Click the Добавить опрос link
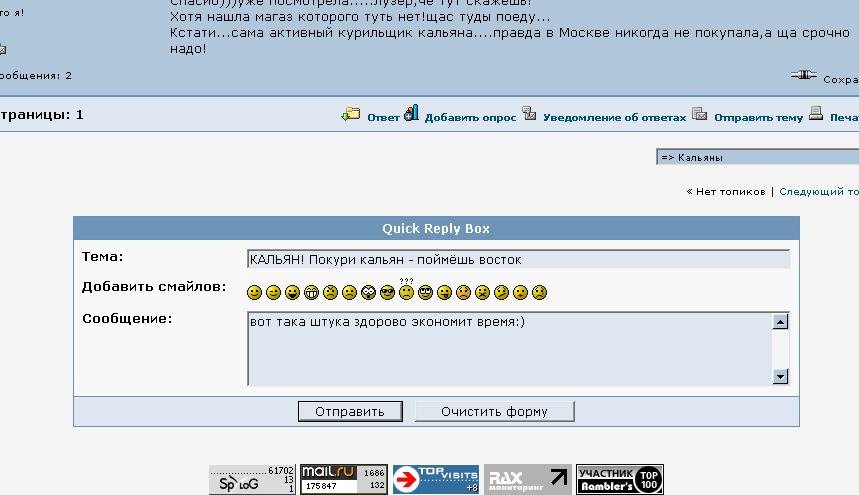Image resolution: width=859 pixels, height=495 pixels. coord(470,117)
